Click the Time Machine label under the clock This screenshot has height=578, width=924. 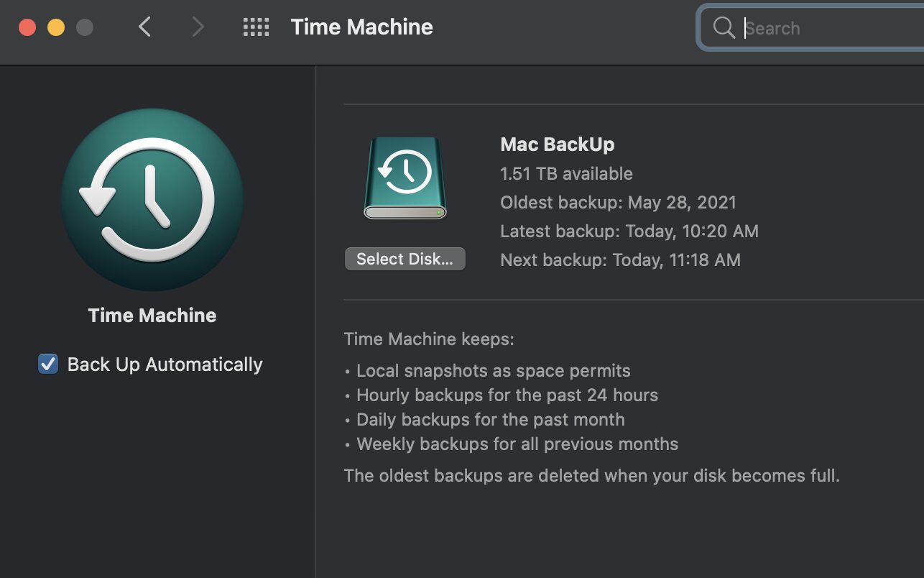point(152,316)
